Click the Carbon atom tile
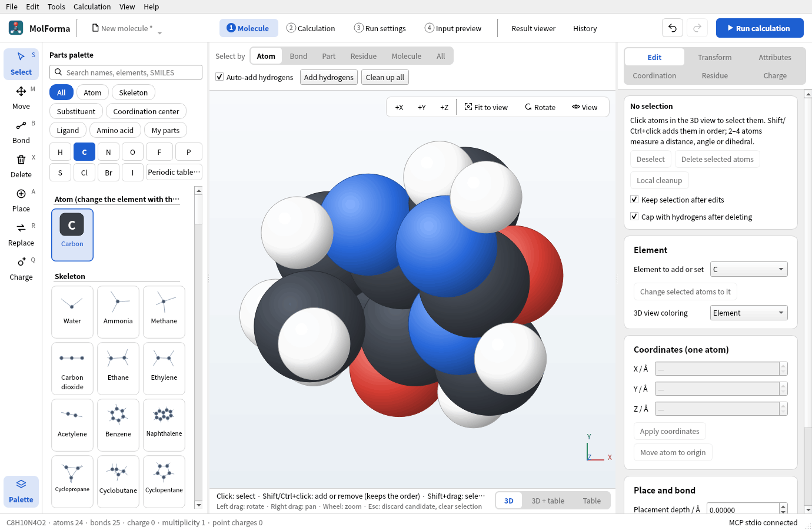812x530 pixels. pos(72,234)
